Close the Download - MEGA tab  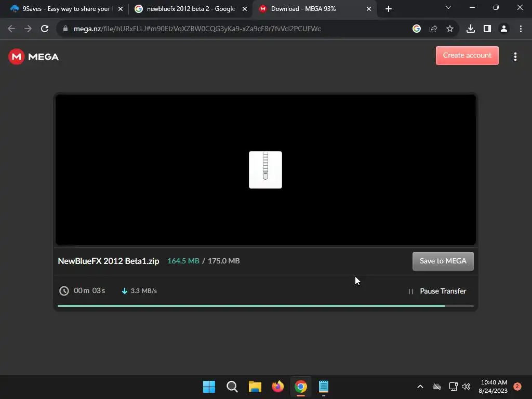(369, 9)
